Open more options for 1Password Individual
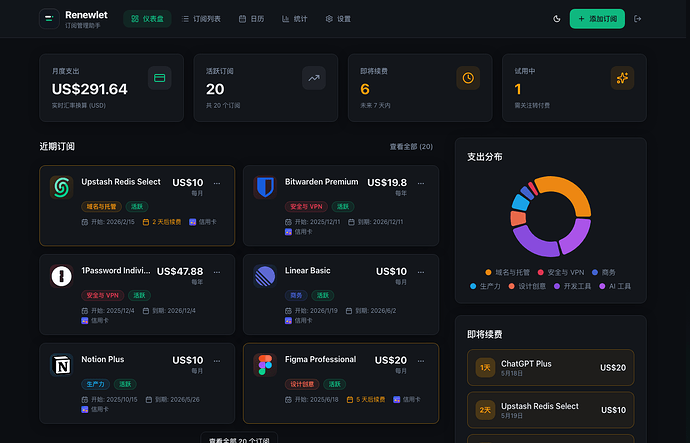690x443 pixels. pos(217,272)
